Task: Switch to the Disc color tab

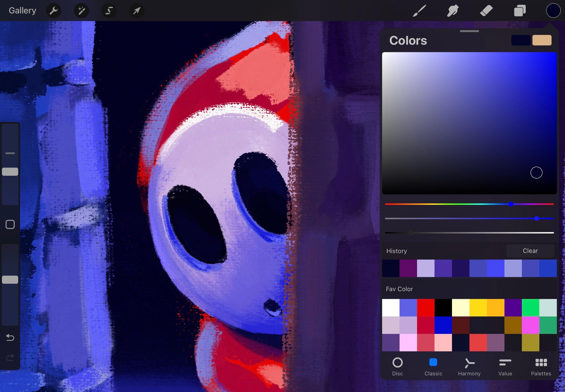Action: click(397, 367)
